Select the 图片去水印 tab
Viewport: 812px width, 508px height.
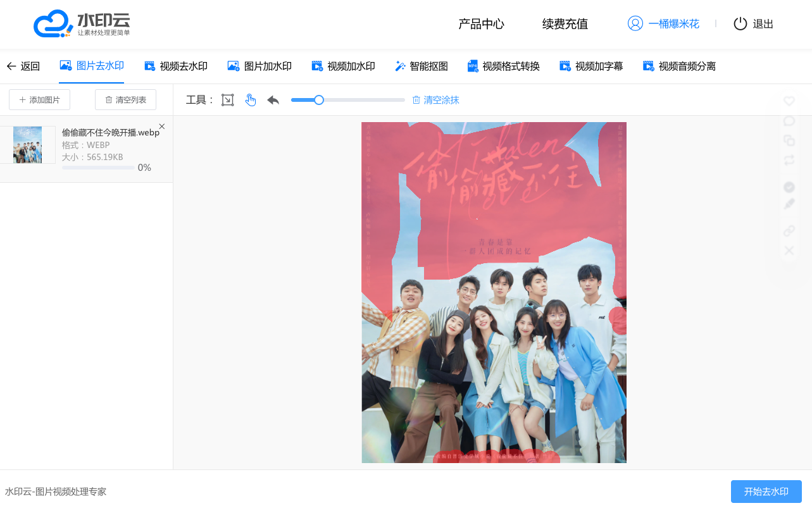[x=92, y=66]
